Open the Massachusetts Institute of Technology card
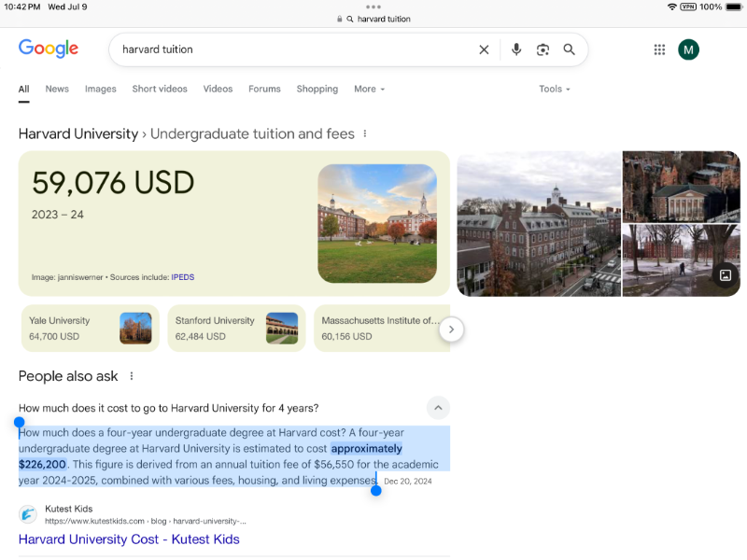The image size is (747, 560). coord(382,329)
